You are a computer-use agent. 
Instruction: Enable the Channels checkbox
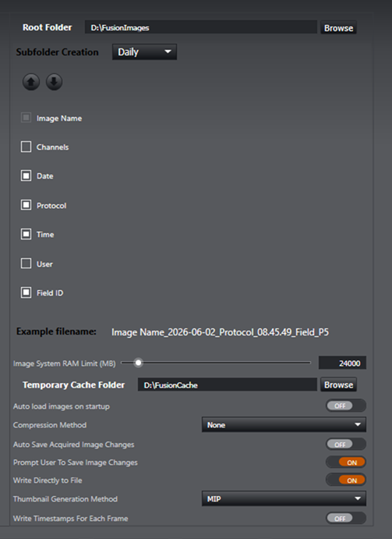26,147
